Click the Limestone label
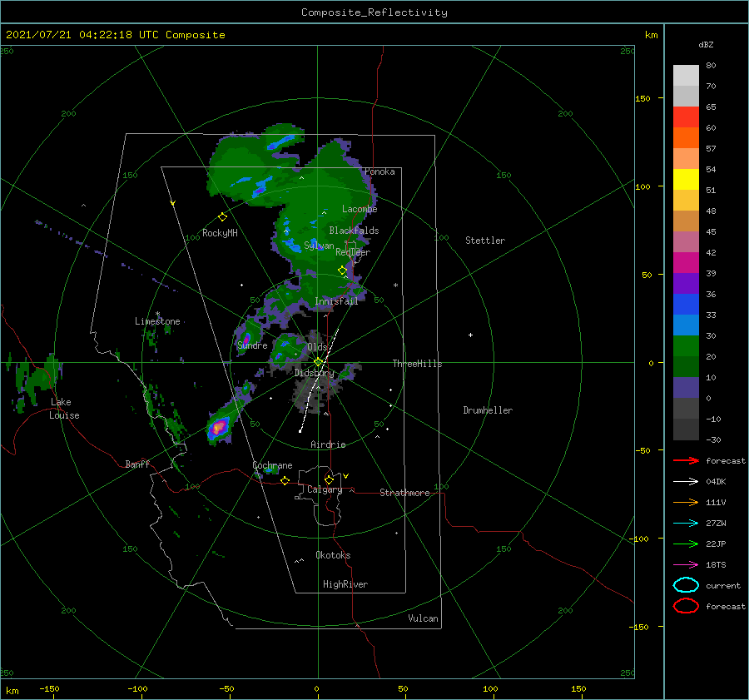 [157, 321]
